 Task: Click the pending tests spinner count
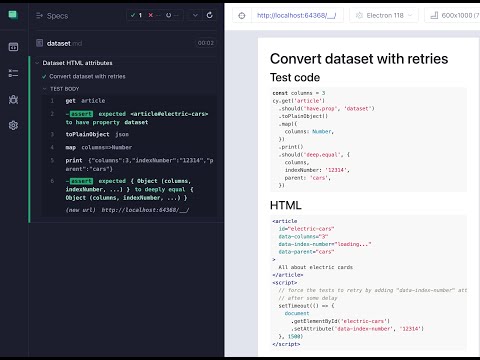click(x=172, y=15)
